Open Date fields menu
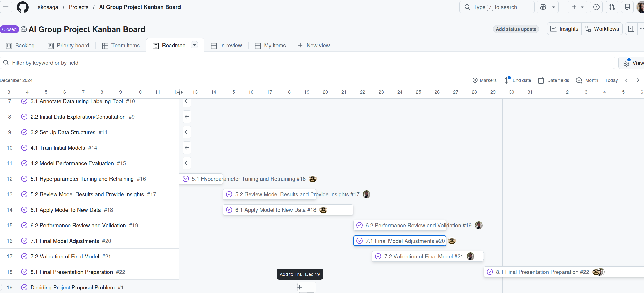The image size is (644, 293). point(554,80)
